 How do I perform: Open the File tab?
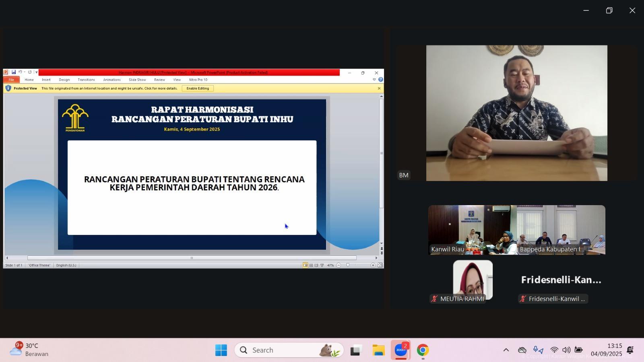(x=11, y=80)
